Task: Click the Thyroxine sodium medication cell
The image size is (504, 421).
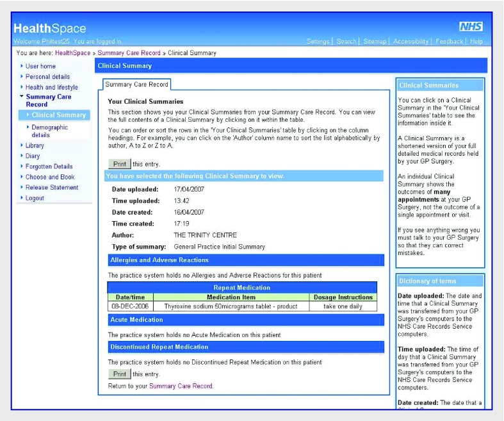Action: coord(231,306)
